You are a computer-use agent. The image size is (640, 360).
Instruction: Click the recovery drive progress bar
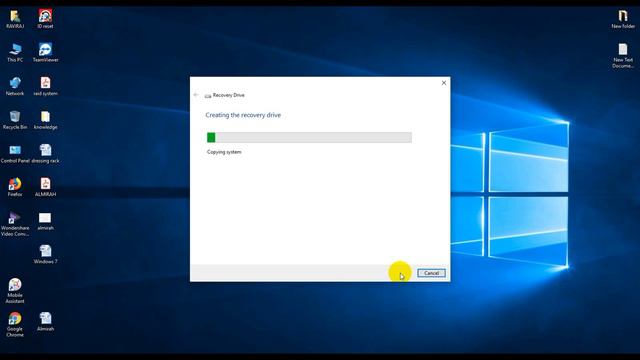309,138
